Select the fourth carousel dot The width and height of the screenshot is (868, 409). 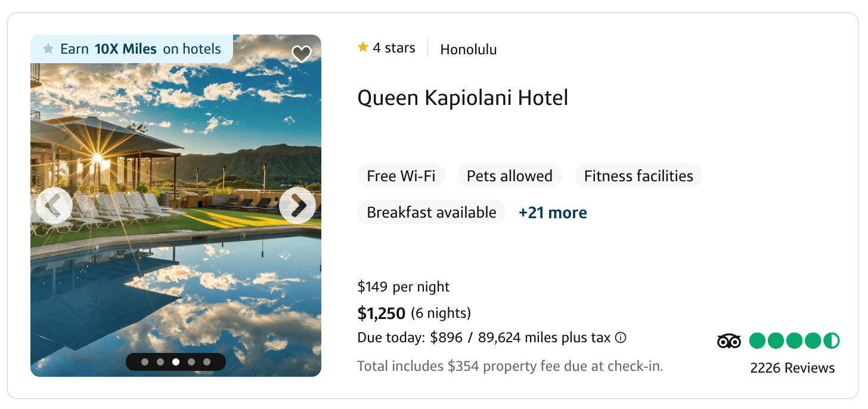(x=191, y=362)
